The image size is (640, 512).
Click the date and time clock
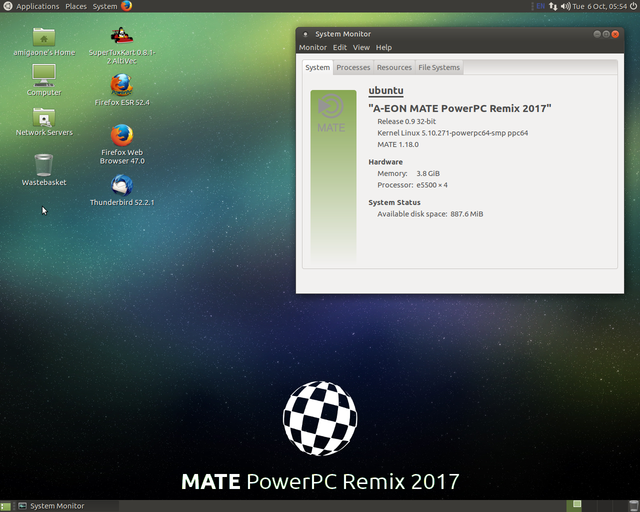(x=600, y=6)
